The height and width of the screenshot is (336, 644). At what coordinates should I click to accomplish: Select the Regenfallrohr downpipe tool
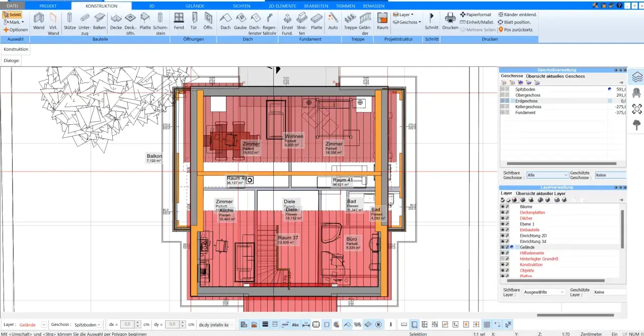click(x=270, y=23)
